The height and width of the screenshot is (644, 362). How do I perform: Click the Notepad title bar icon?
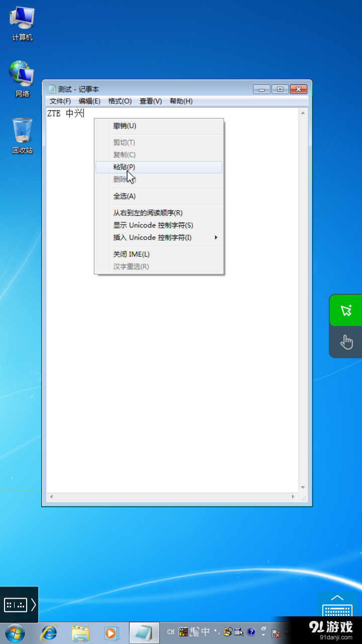pos(51,89)
